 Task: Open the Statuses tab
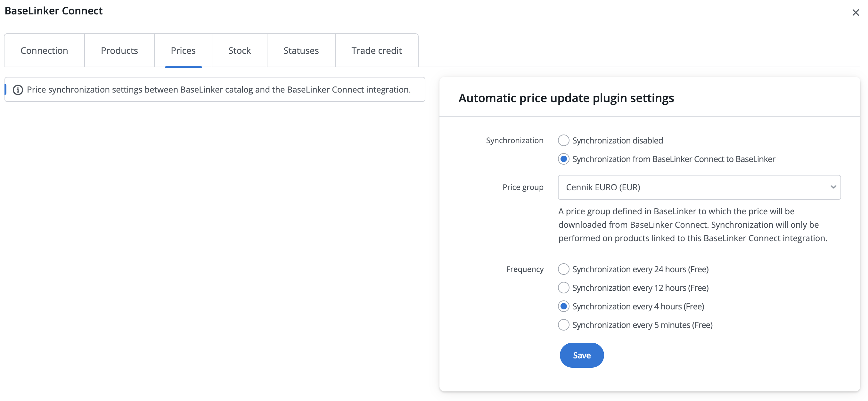click(x=301, y=51)
